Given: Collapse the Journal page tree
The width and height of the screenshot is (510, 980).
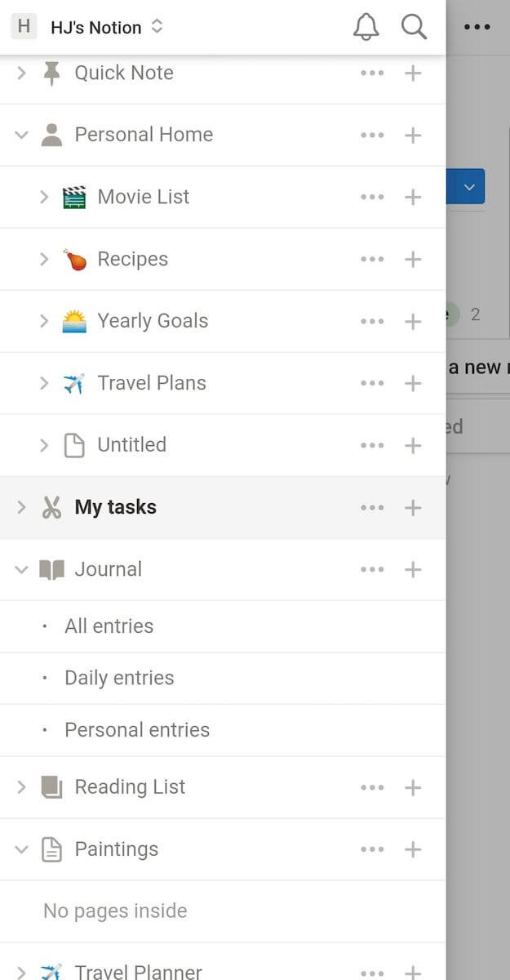Looking at the screenshot, I should coord(22,569).
